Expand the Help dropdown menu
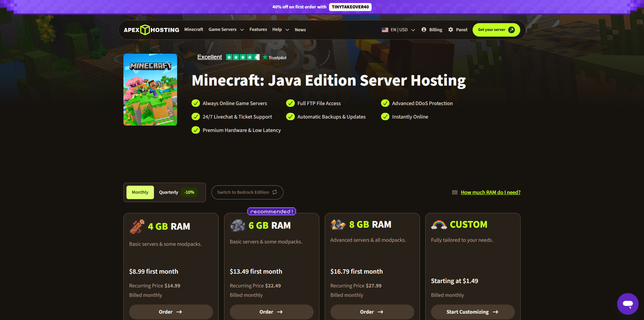This screenshot has width=644, height=320. pyautogui.click(x=280, y=30)
